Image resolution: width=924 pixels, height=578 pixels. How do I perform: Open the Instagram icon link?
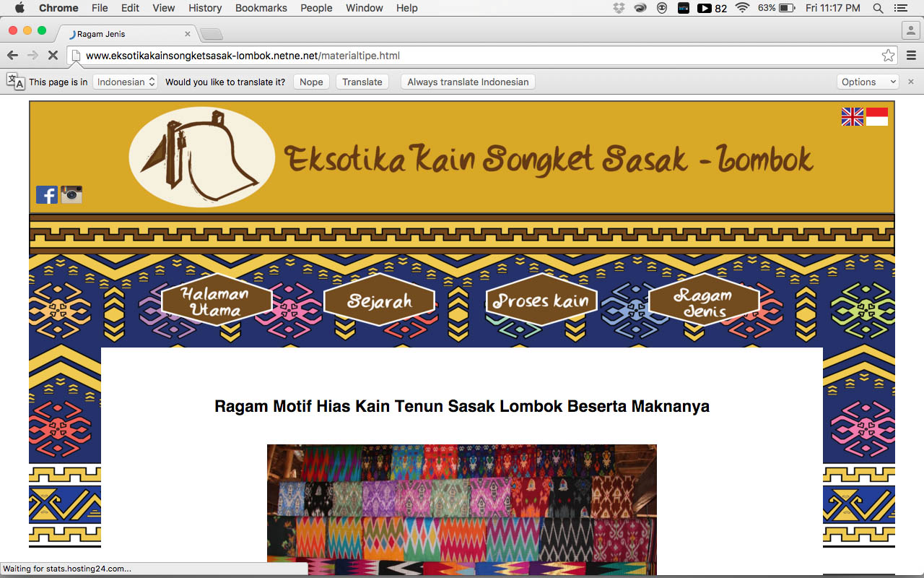tap(71, 194)
